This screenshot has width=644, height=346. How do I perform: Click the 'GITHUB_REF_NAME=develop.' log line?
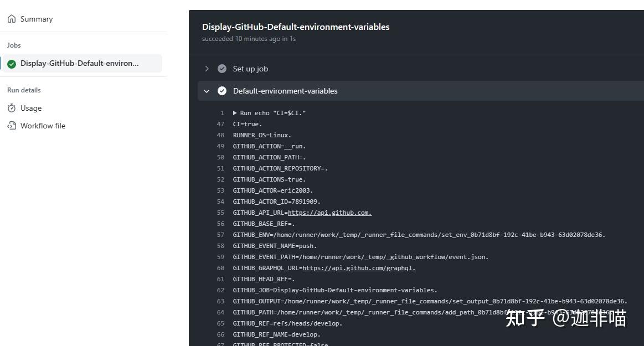pyautogui.click(x=276, y=334)
